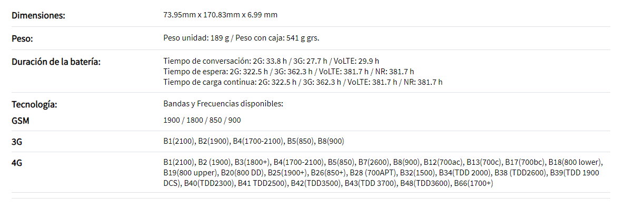Click the Tecnología heading
Screen dimensions: 644x208
click(x=34, y=105)
